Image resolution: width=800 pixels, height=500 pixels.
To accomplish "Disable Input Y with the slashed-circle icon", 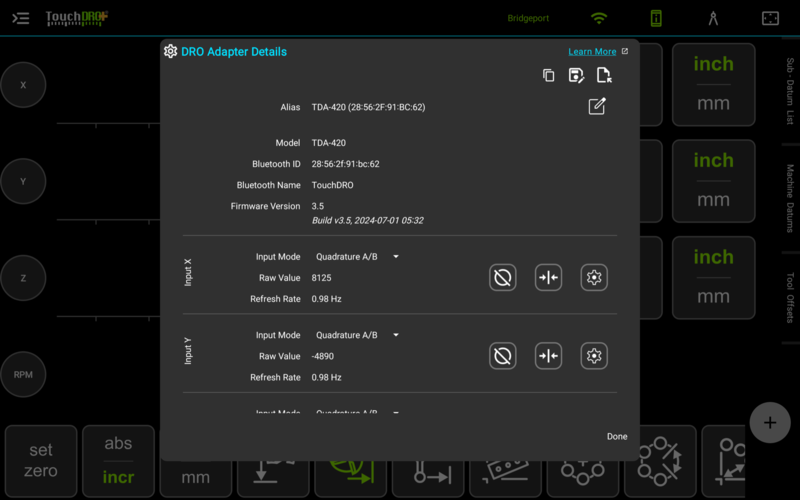I will [x=503, y=356].
